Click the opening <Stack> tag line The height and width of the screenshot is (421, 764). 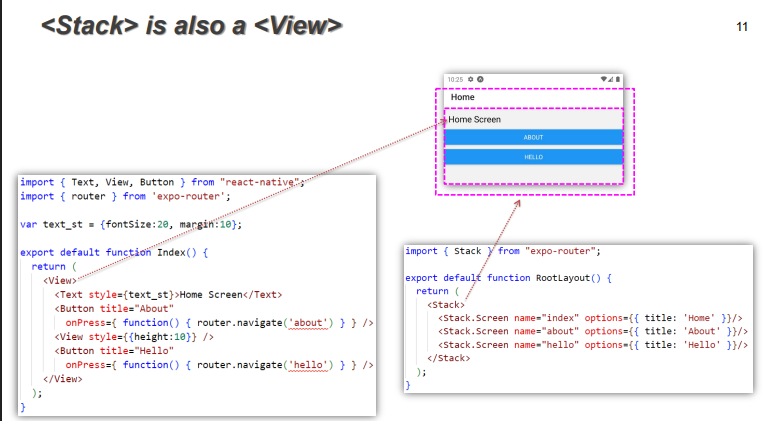click(x=446, y=305)
